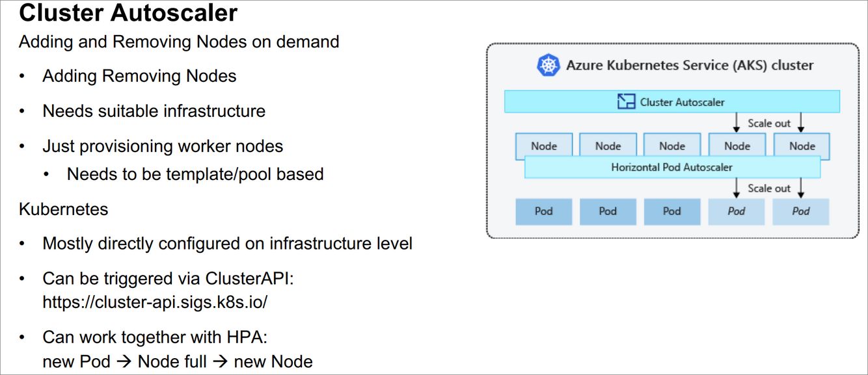Open the https://cluster-api.sigs.k8s.io/ link

point(156,302)
